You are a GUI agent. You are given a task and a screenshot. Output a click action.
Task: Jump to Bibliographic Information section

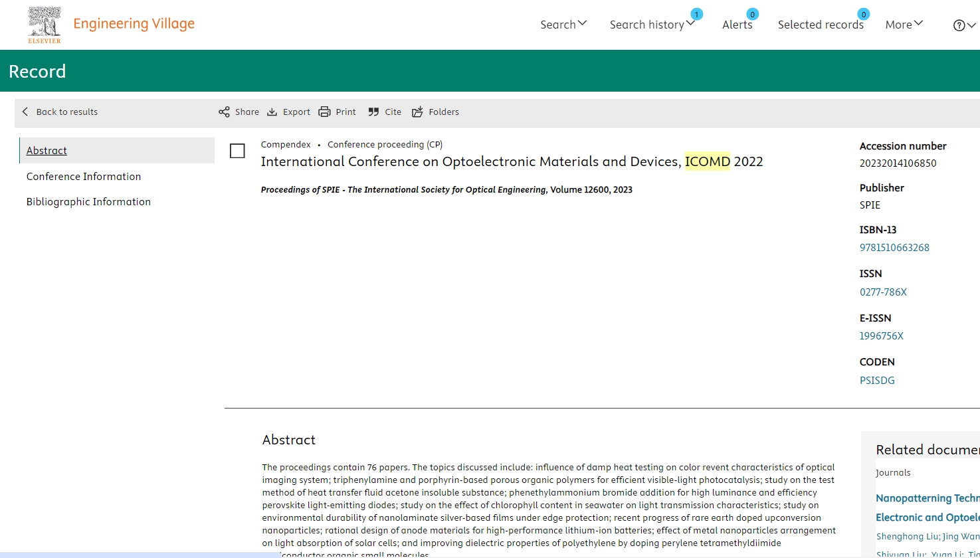88,201
